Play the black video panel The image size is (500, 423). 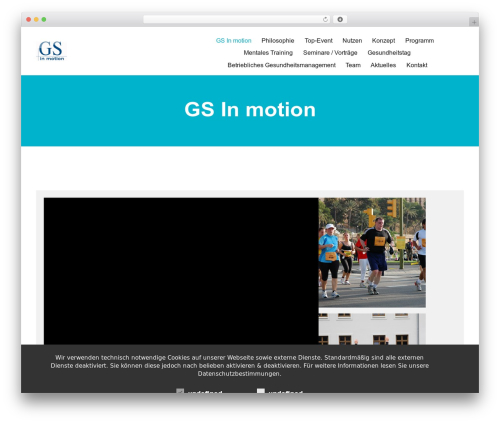click(x=181, y=271)
